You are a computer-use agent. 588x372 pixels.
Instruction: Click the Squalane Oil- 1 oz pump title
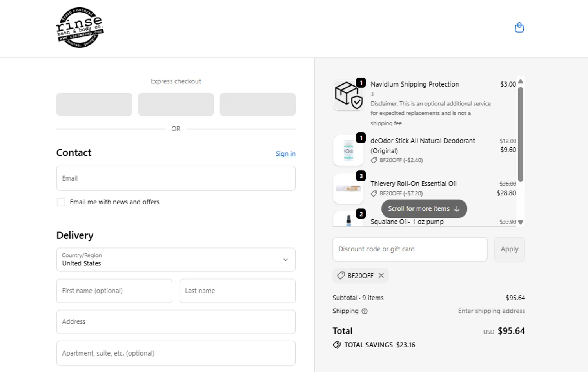[407, 222]
